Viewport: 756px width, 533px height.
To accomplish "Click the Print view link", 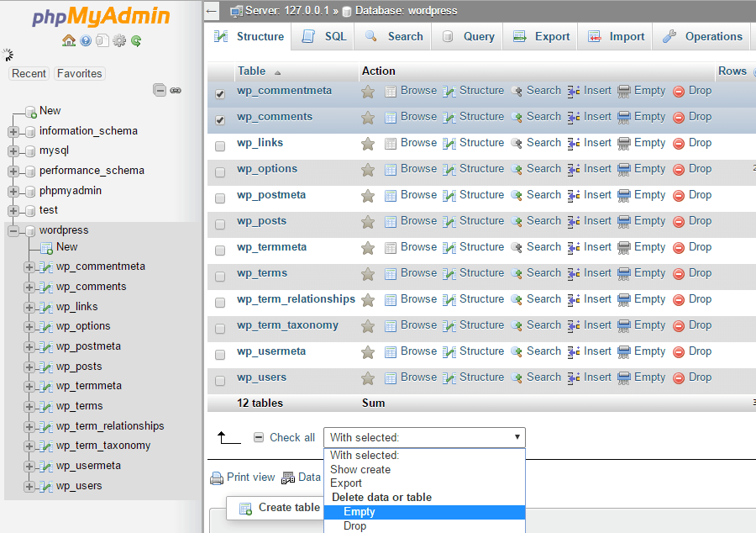I will pos(250,477).
